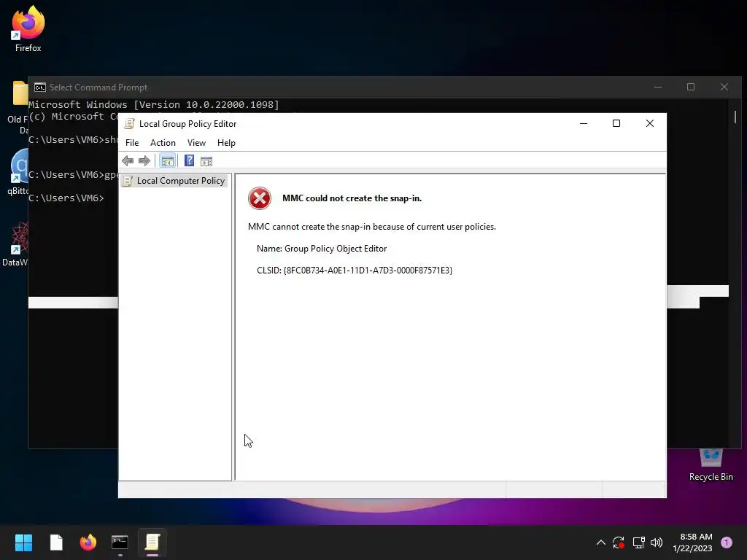
Task: Show hidden tray icons chevron
Action: pyautogui.click(x=601, y=542)
